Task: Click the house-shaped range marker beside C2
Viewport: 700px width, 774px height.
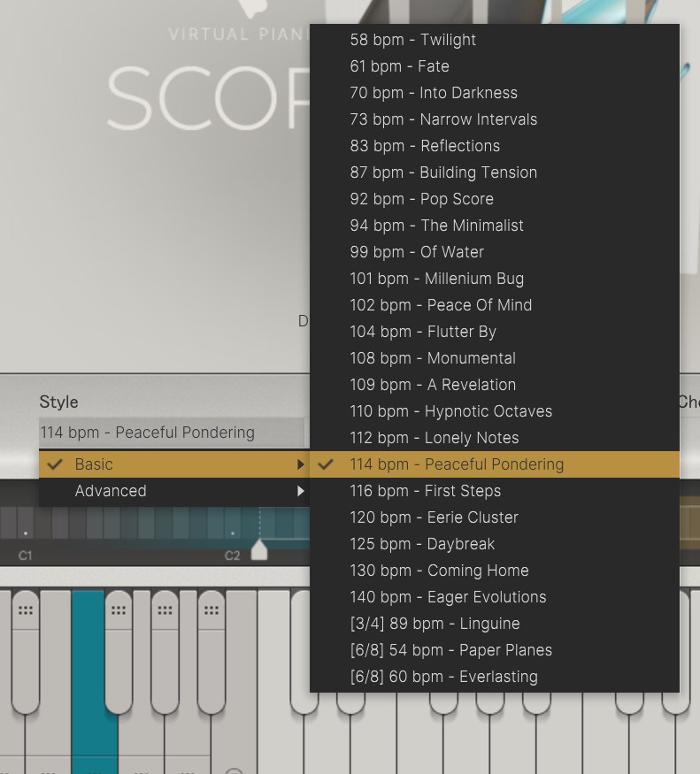Action: [x=259, y=549]
